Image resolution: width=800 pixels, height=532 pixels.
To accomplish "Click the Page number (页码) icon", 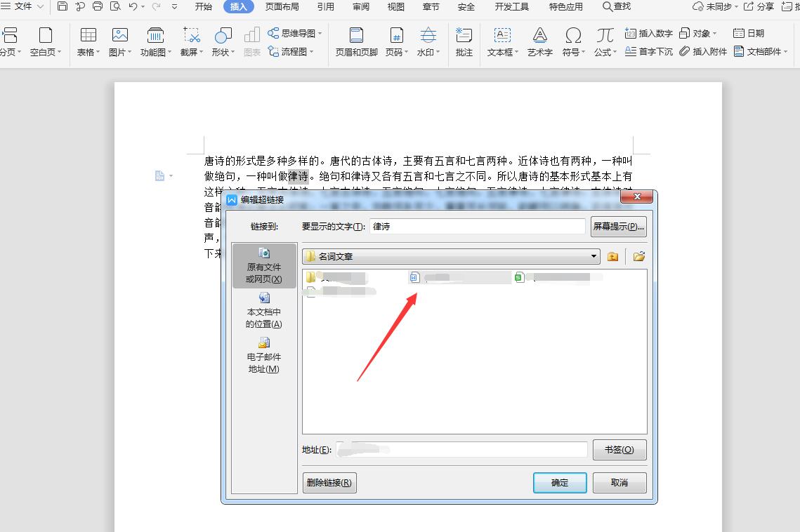I will [x=396, y=42].
